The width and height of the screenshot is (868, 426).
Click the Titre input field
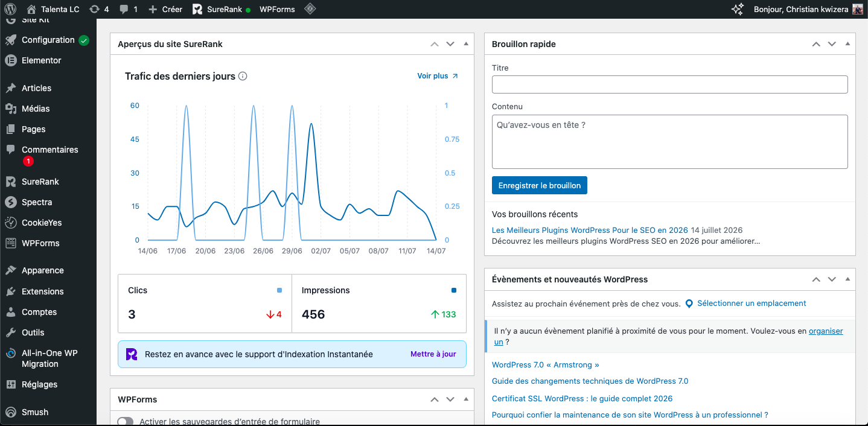coord(670,84)
